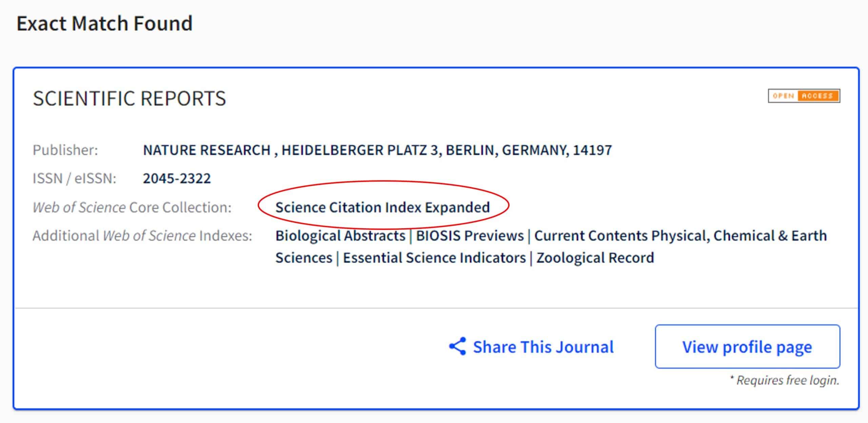The width and height of the screenshot is (868, 423).
Task: Click the ISSN 2045-2322 value
Action: click(176, 179)
